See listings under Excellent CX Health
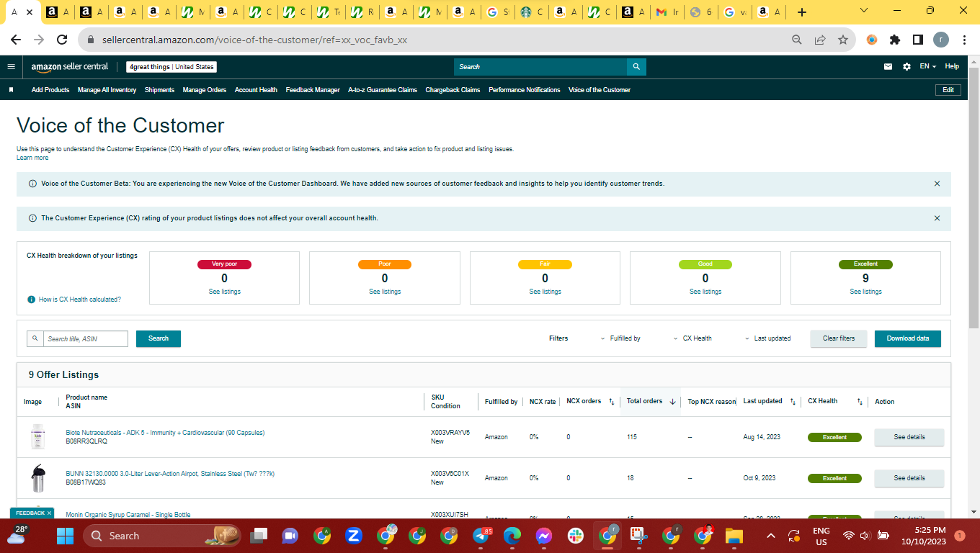 865,292
